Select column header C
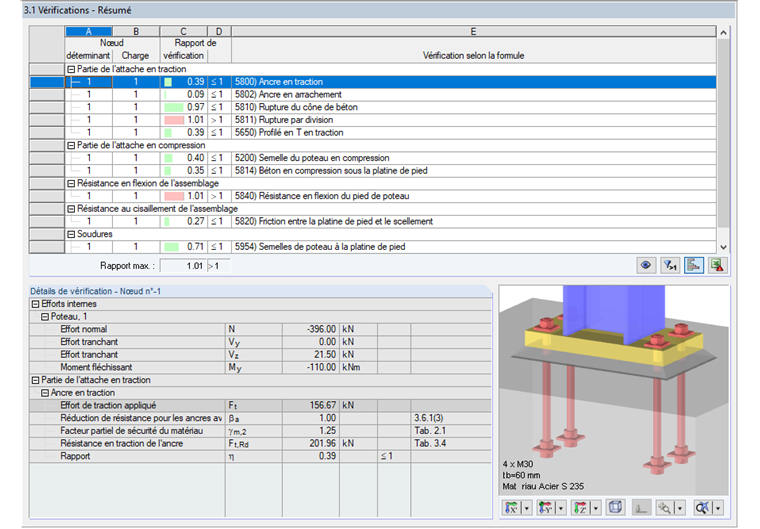The width and height of the screenshot is (760, 529). (x=184, y=32)
